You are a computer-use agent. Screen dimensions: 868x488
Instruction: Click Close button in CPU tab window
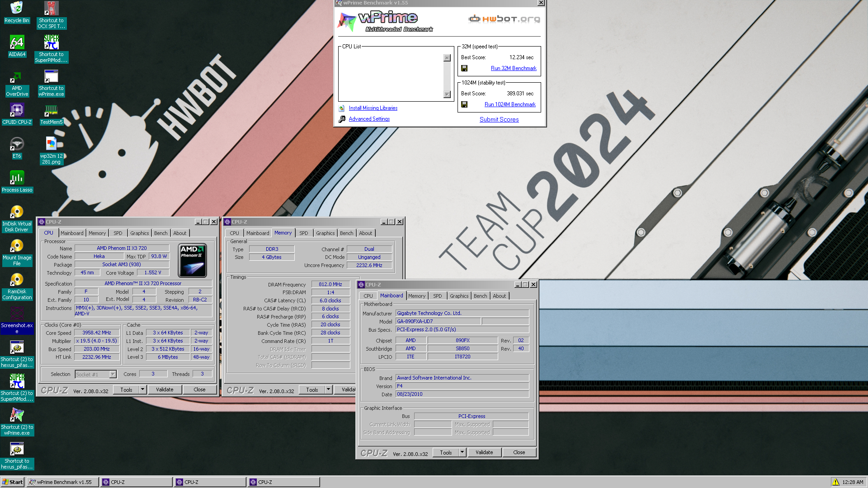(199, 389)
